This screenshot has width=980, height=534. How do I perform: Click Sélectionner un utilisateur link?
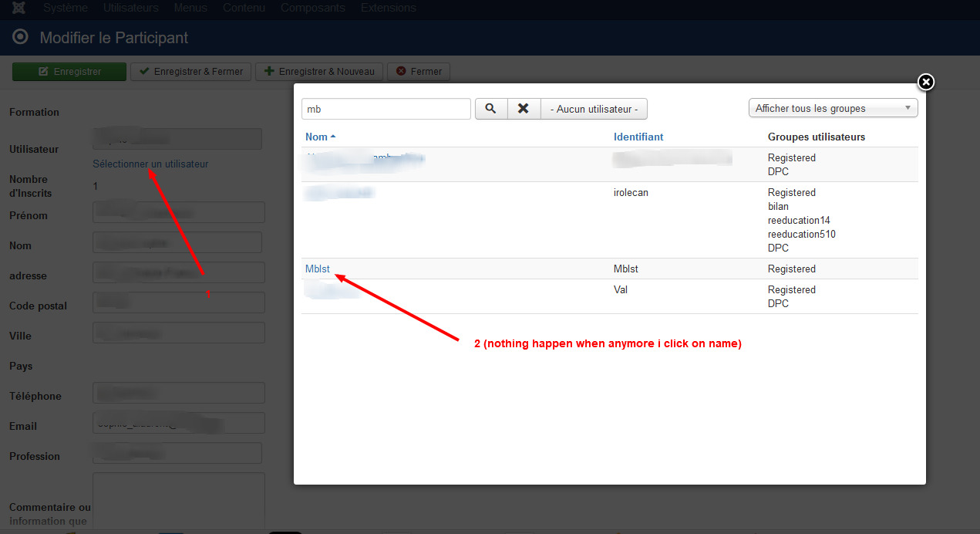pos(150,164)
